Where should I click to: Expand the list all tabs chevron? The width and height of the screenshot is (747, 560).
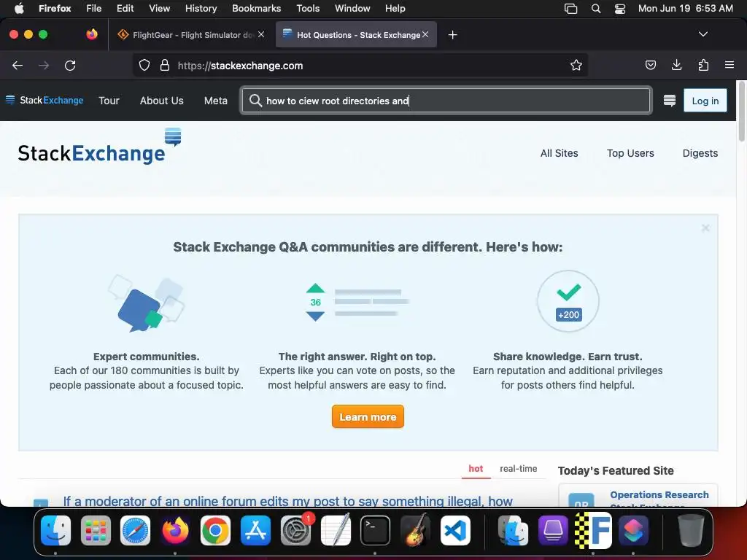703,34
